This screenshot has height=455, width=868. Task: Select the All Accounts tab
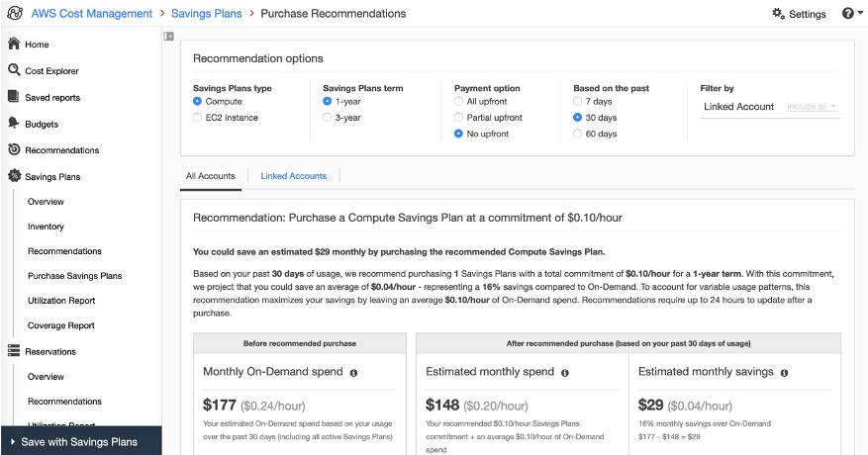(210, 176)
